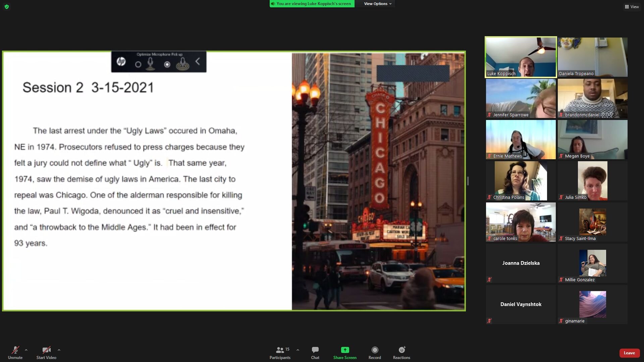
Task: Select carole tonks video thumbnail
Action: coord(521,222)
